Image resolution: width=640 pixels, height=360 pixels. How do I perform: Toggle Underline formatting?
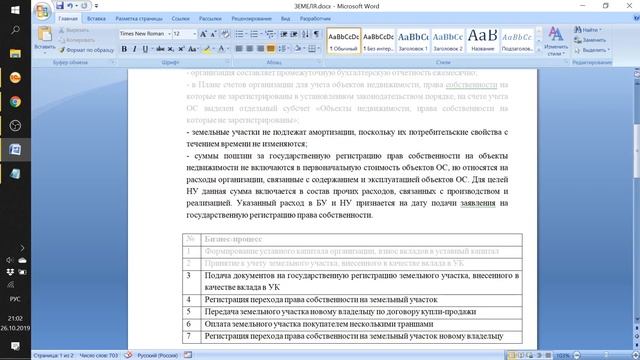point(145,49)
